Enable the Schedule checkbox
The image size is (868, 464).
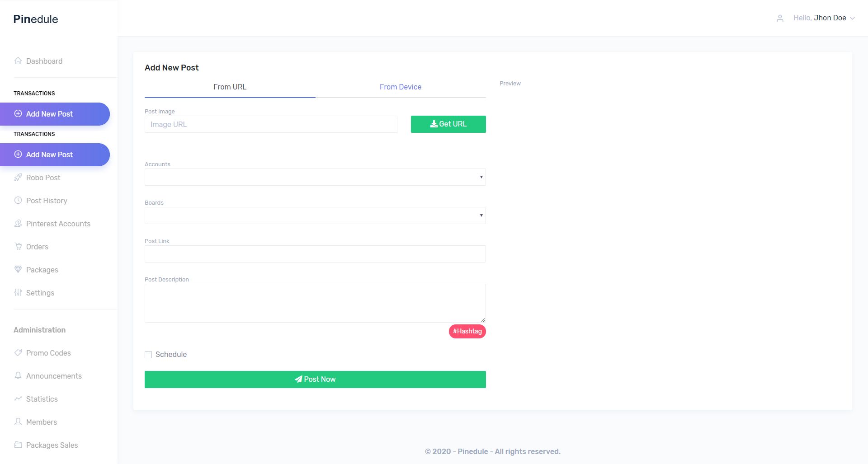[148, 355]
